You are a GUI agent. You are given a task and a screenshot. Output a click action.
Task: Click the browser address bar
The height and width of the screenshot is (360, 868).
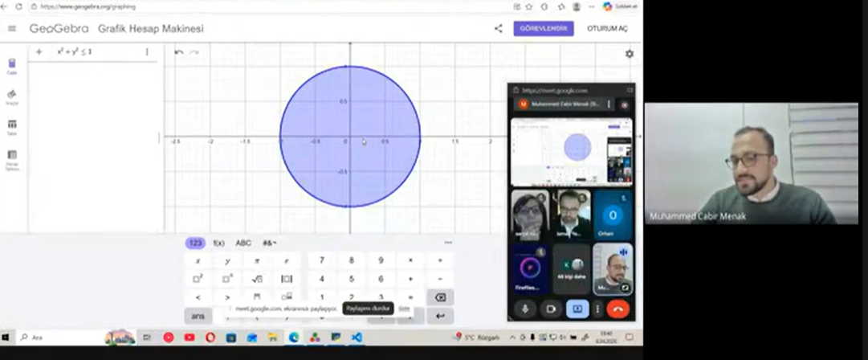[x=266, y=6]
